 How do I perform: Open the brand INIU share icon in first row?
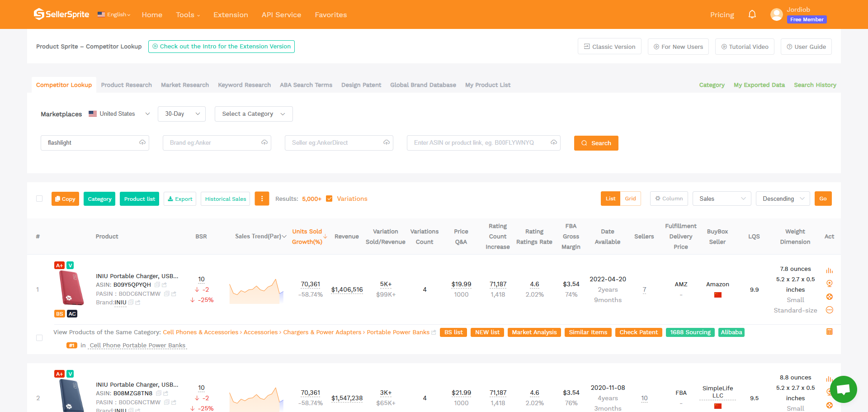(x=138, y=303)
